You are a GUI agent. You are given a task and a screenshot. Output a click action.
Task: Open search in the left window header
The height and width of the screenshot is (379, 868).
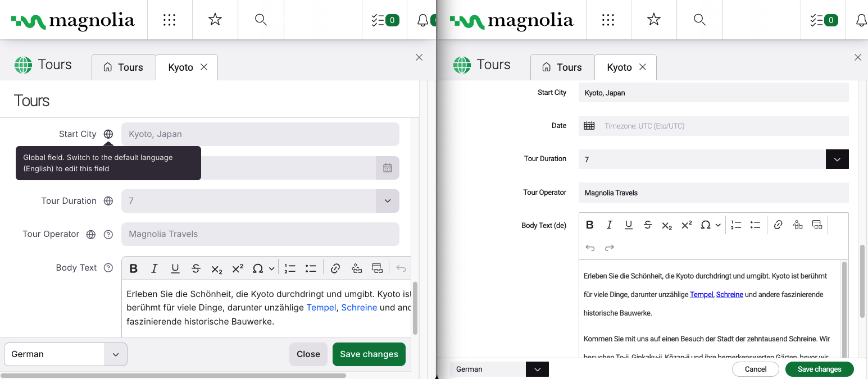261,20
